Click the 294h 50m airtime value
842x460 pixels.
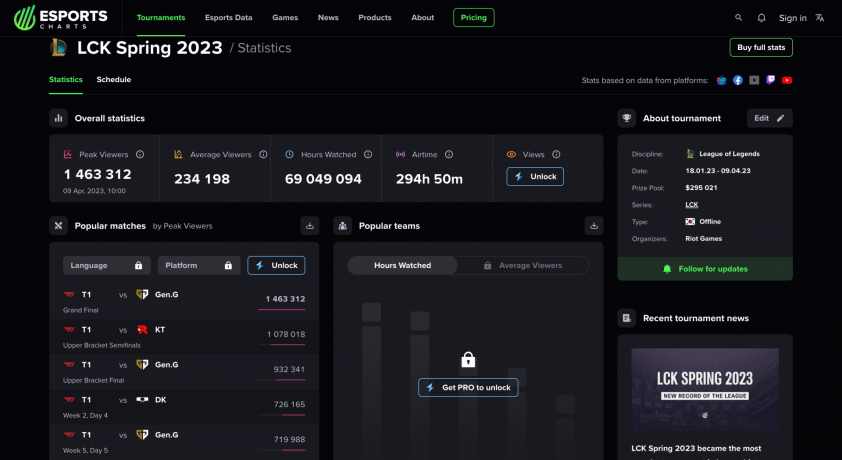click(429, 179)
